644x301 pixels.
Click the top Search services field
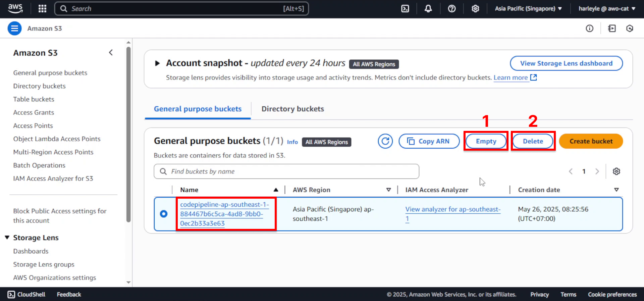[x=181, y=9]
